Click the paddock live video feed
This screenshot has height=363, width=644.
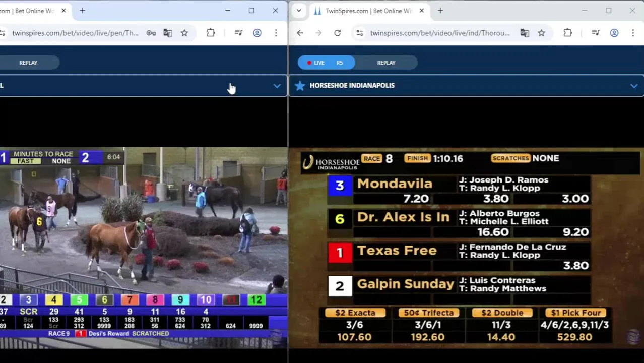144,248
